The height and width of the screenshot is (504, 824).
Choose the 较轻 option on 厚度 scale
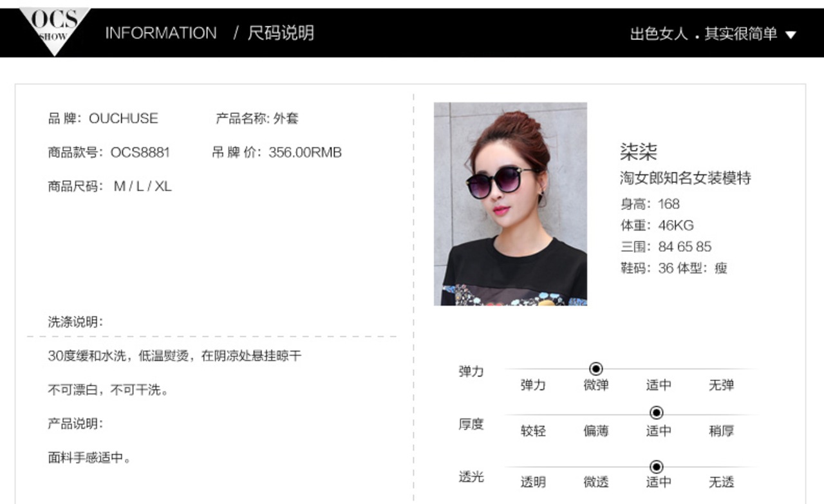533,431
